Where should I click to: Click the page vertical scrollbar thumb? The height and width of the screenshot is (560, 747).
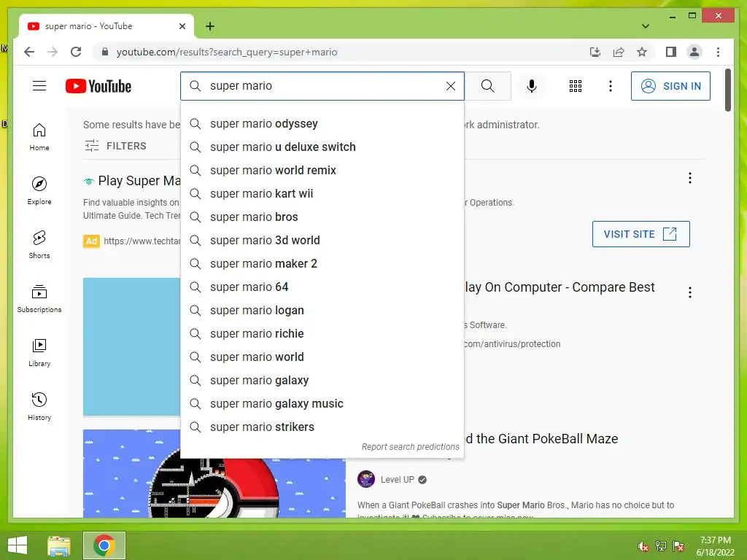click(727, 90)
